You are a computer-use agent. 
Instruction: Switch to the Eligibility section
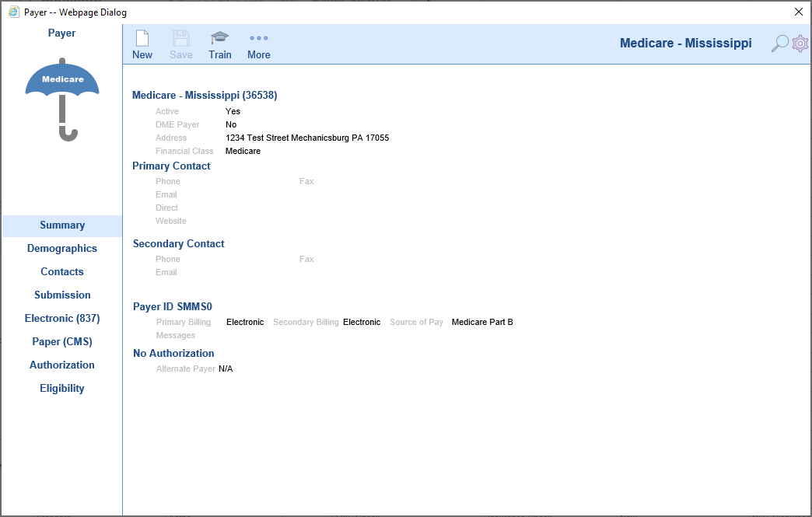pyautogui.click(x=62, y=388)
